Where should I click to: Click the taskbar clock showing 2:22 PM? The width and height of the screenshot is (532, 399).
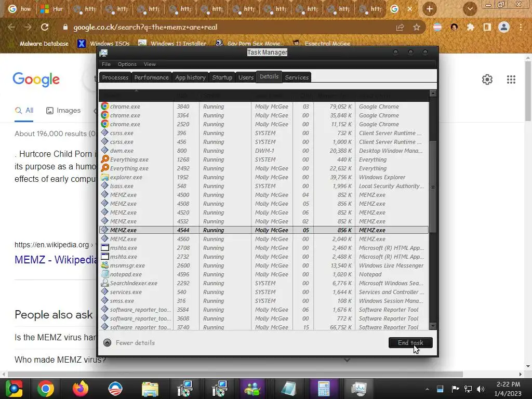(508, 389)
